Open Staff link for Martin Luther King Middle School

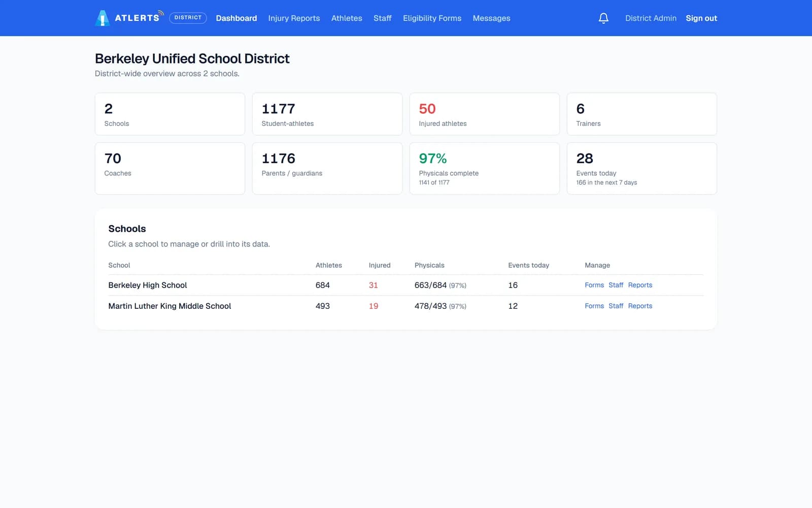[616, 306]
